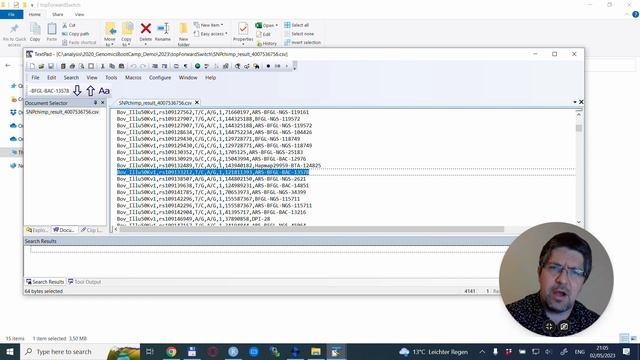Click the Print icon in TextPad toolbar
The height and width of the screenshot is (360, 640).
point(72,66)
